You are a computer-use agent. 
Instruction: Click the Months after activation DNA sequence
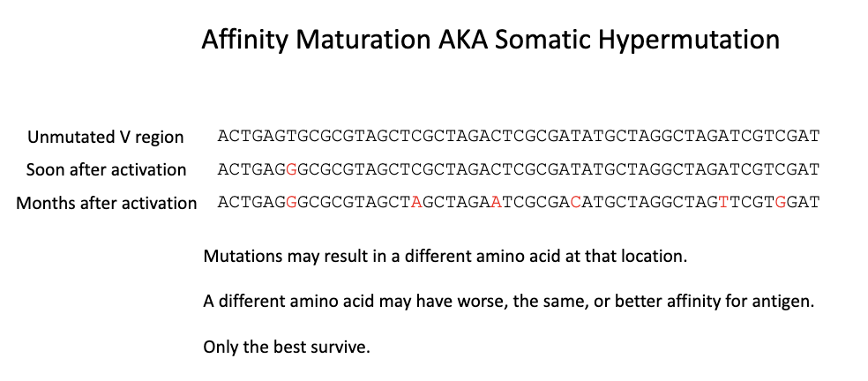(519, 202)
